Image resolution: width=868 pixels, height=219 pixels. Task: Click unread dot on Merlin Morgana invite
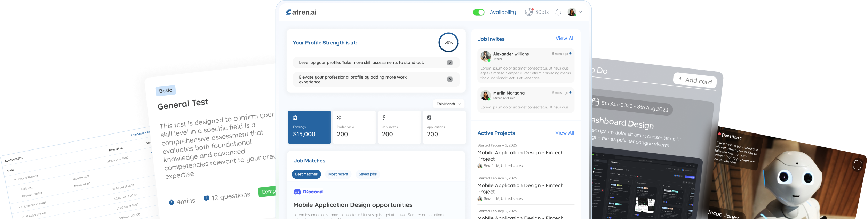[x=570, y=92]
